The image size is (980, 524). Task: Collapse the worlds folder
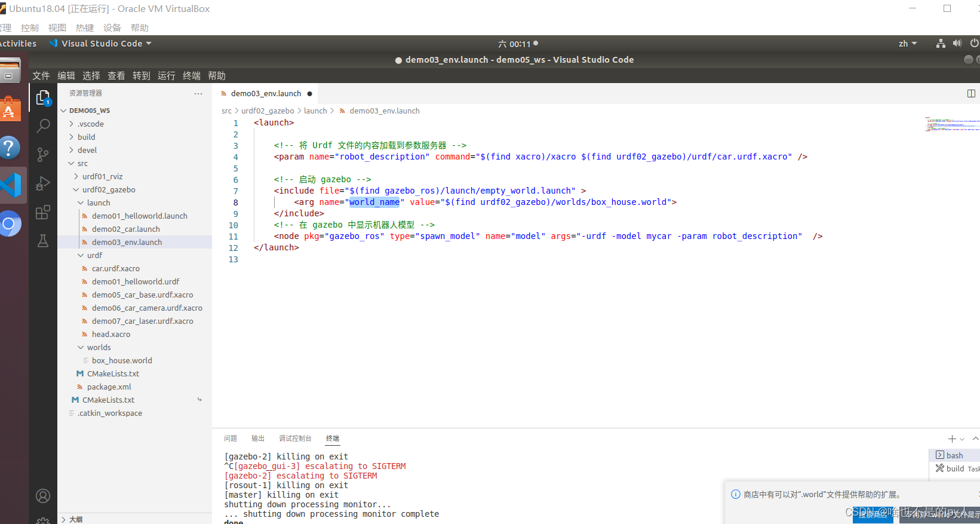tap(134, 347)
